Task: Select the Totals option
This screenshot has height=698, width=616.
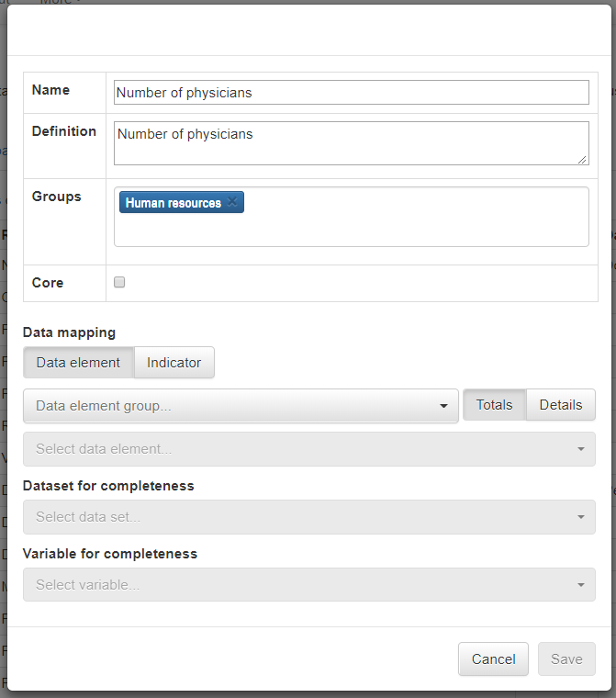Action: (495, 405)
